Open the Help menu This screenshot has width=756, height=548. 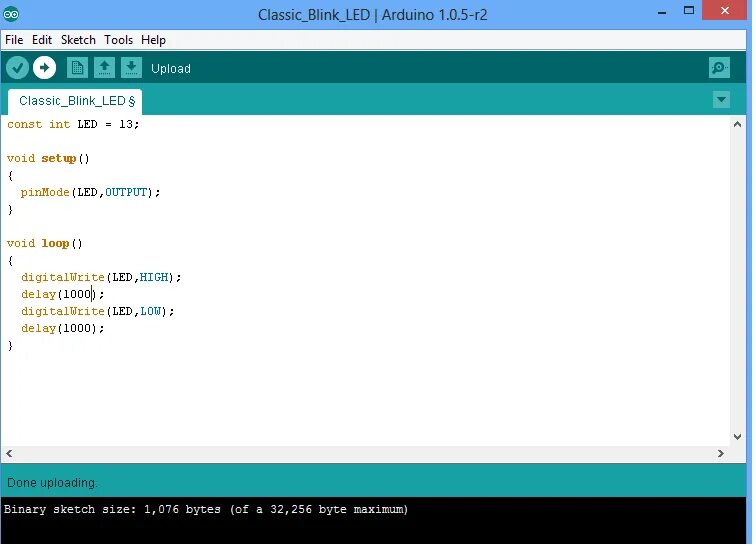(x=153, y=40)
